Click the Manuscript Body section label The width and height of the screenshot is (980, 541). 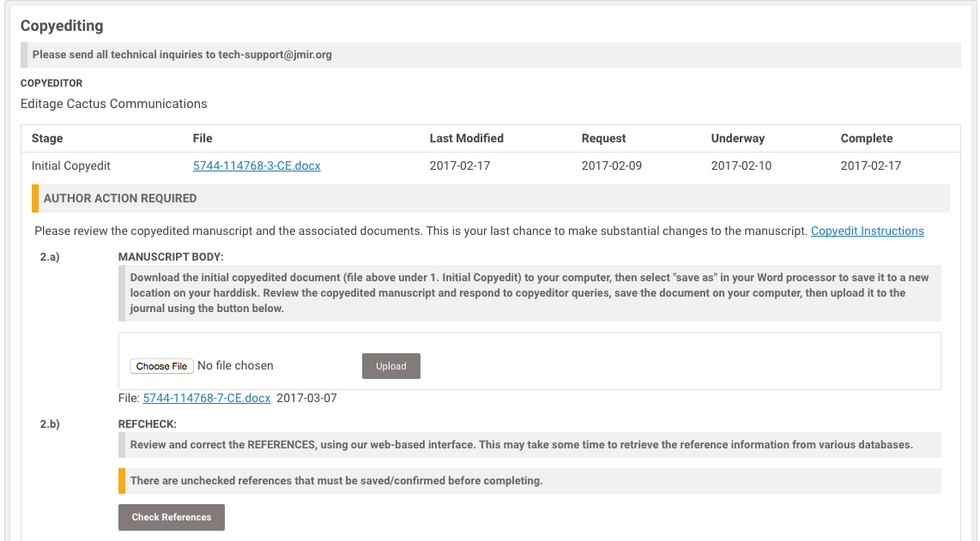tap(171, 256)
